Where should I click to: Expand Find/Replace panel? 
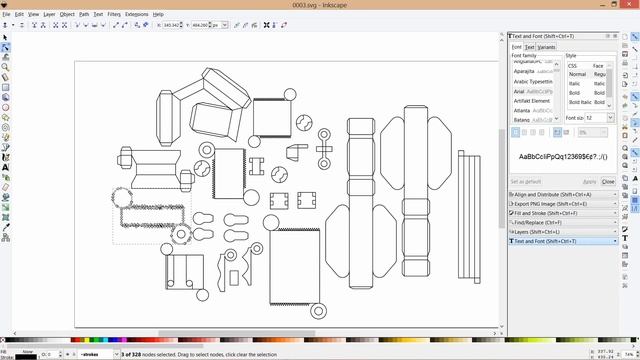click(x=563, y=222)
